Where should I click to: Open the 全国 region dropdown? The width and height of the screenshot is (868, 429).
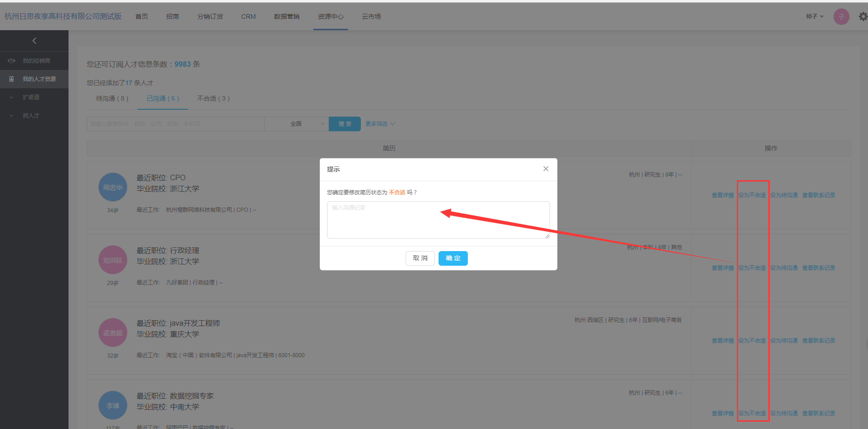click(296, 124)
